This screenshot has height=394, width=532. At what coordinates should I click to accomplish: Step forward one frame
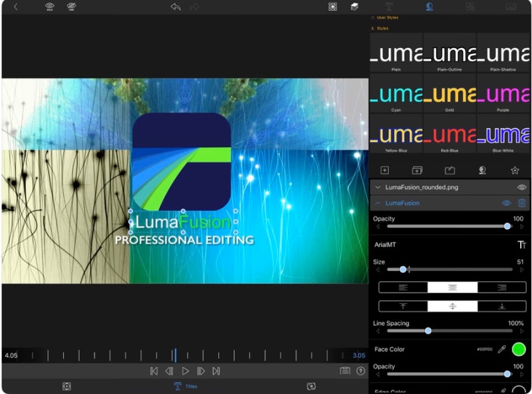click(x=201, y=371)
